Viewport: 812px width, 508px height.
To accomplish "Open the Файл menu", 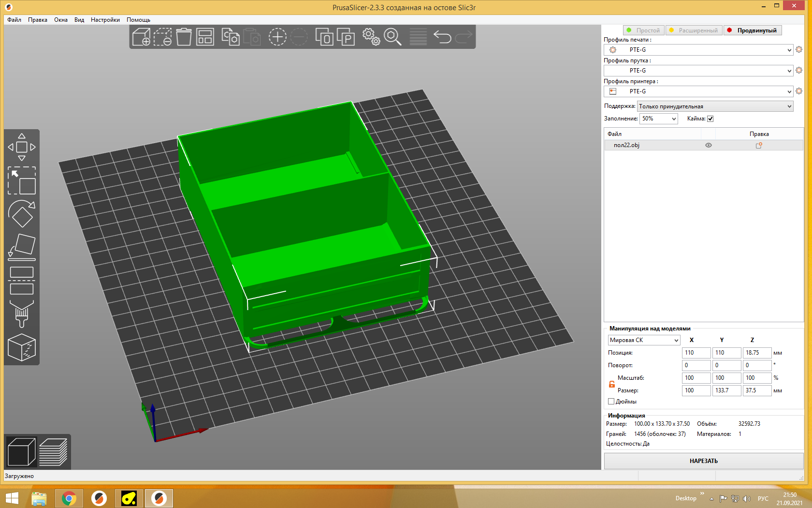I will (x=14, y=20).
